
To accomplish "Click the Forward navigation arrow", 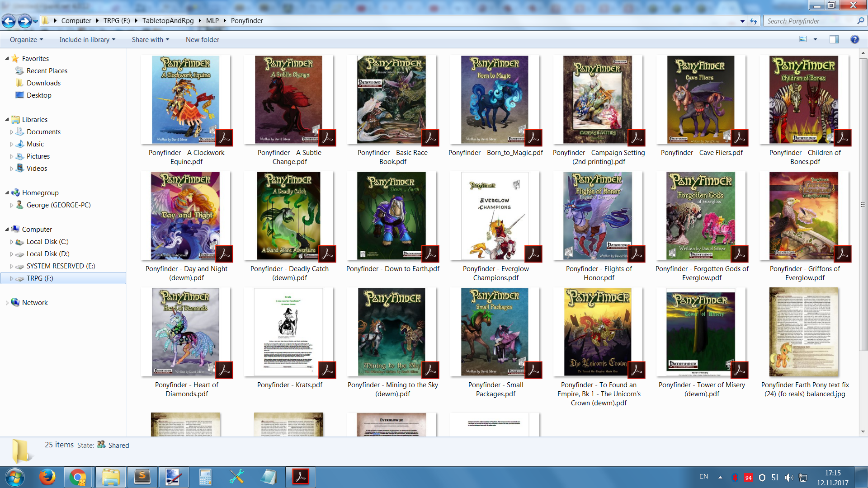I will click(25, 21).
